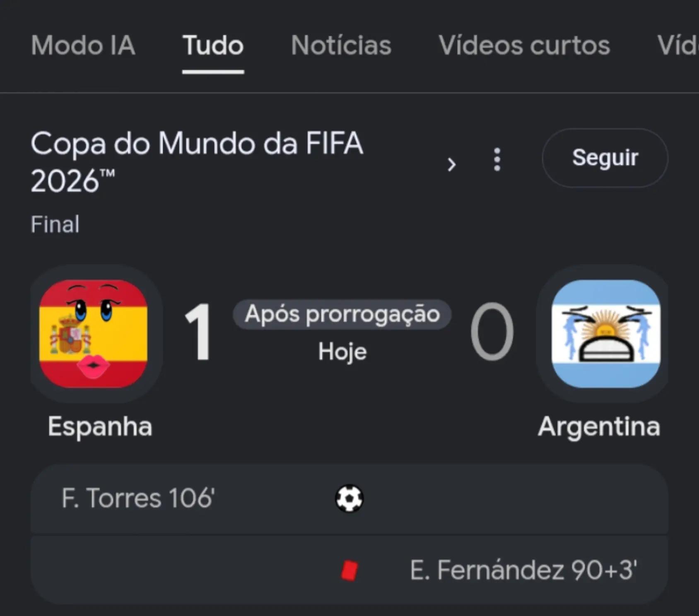Screen dimensions: 699x616
Task: Open the three-dot more options menu
Action: click(x=497, y=159)
